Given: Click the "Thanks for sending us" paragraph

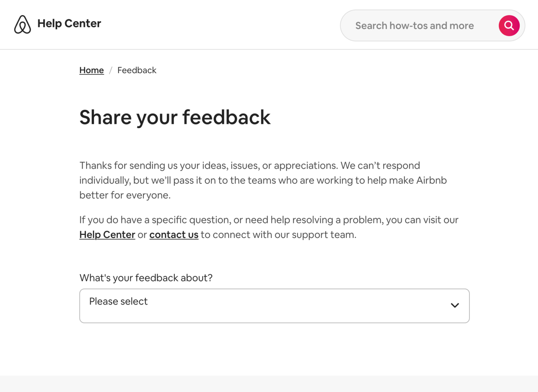Looking at the screenshot, I should pyautogui.click(x=249, y=166).
